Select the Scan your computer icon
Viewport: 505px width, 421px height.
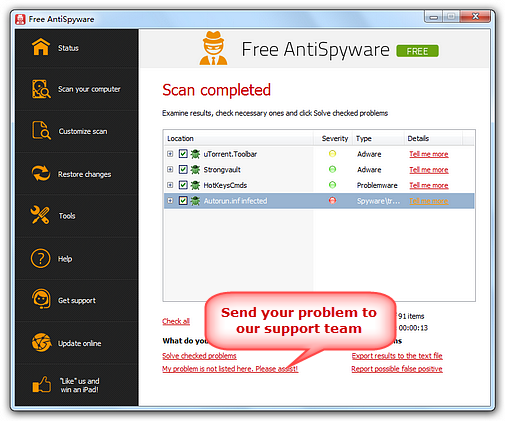tap(41, 89)
